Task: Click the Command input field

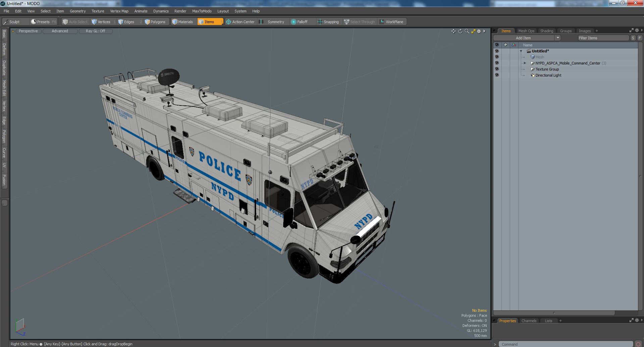Action: (x=566, y=344)
